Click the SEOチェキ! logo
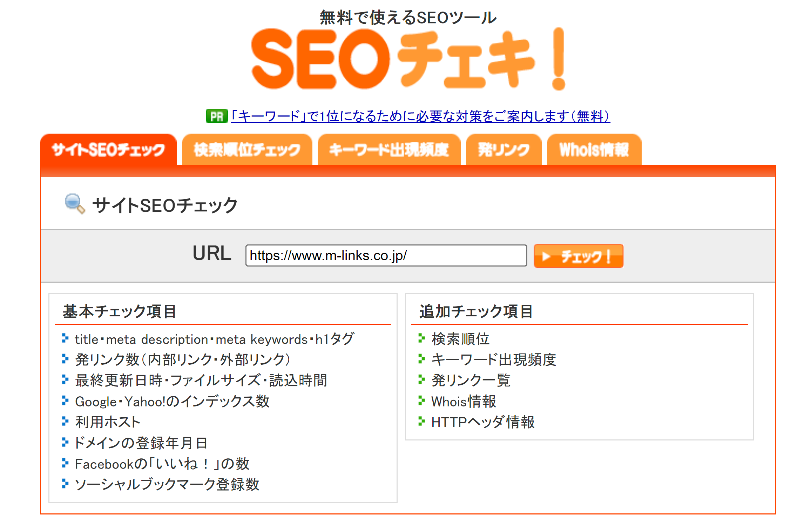The height and width of the screenshot is (532, 811). (x=408, y=59)
